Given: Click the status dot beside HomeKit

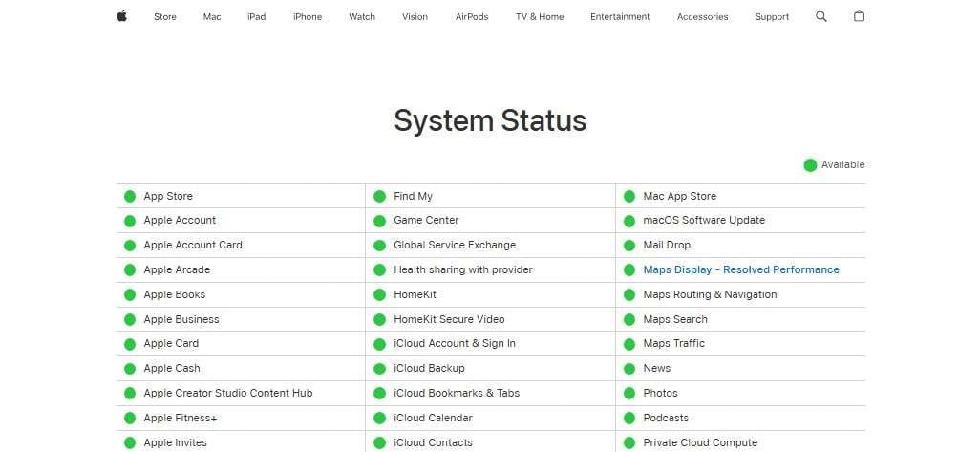Looking at the screenshot, I should point(379,294).
